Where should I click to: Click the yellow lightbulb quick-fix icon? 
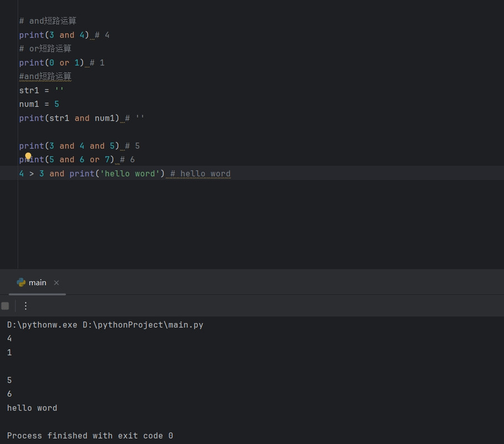point(28,157)
